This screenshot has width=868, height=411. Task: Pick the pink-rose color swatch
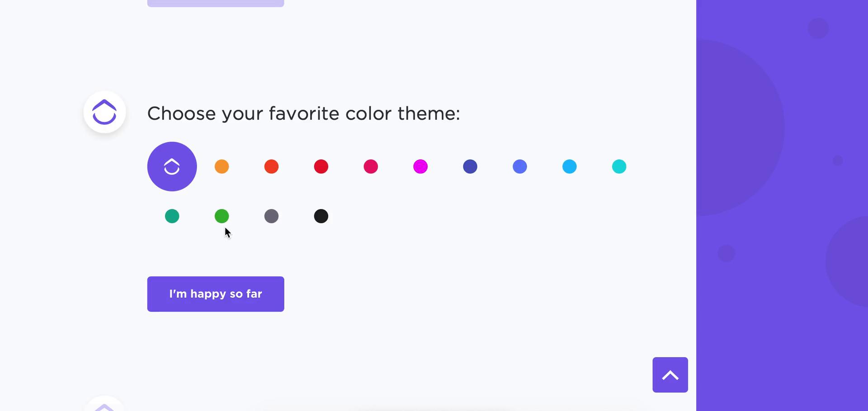(371, 167)
